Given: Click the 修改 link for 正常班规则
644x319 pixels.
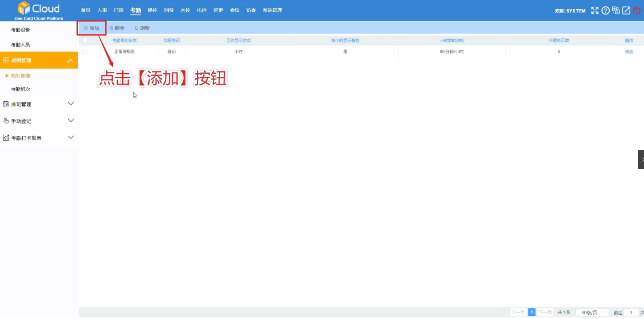Looking at the screenshot, I should (x=629, y=52).
